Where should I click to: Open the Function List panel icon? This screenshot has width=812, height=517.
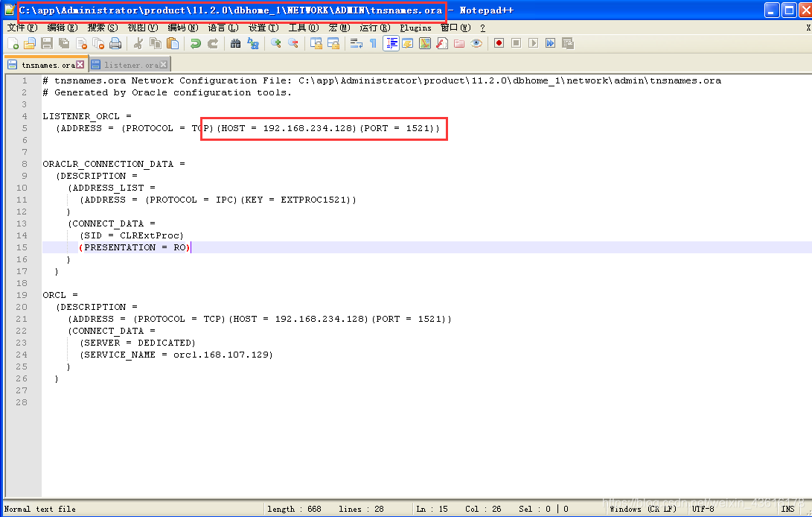click(442, 43)
